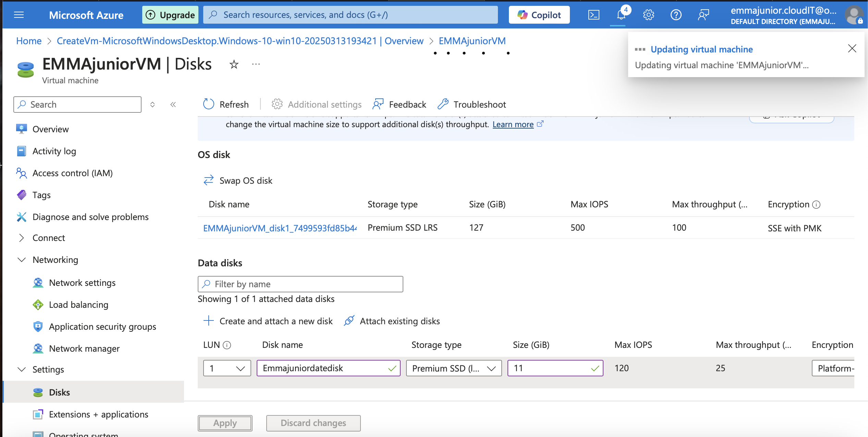Open Network settings
The height and width of the screenshot is (437, 868).
(x=82, y=283)
